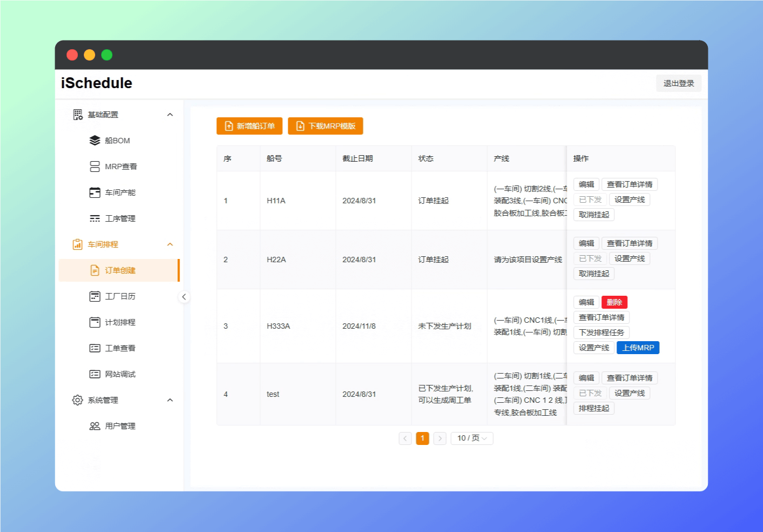Image resolution: width=763 pixels, height=532 pixels.
Task: Click 排程挂起 for ship test
Action: coord(594,408)
